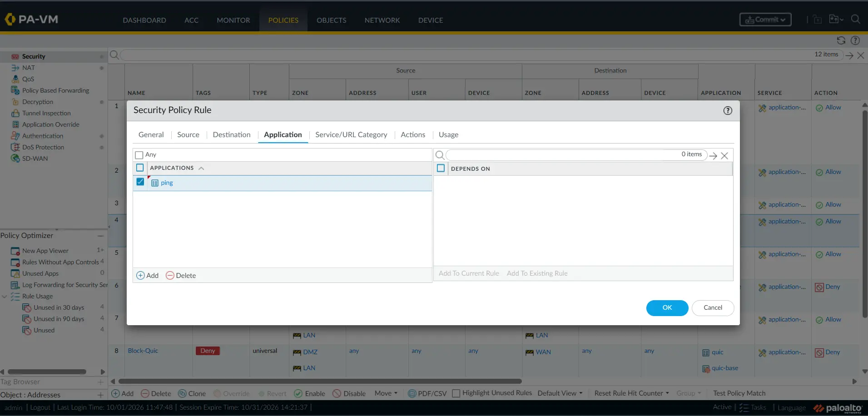
Task: Click the Depends On search input field
Action: click(x=576, y=155)
